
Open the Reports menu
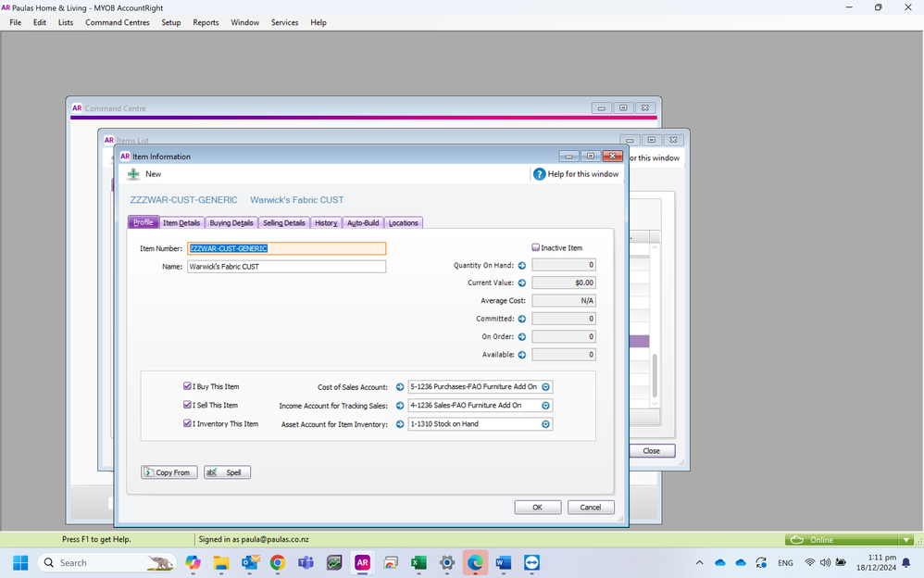point(206,22)
